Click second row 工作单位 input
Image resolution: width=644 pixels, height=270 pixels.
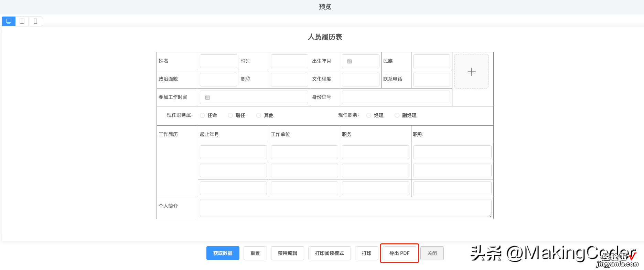tap(304, 170)
